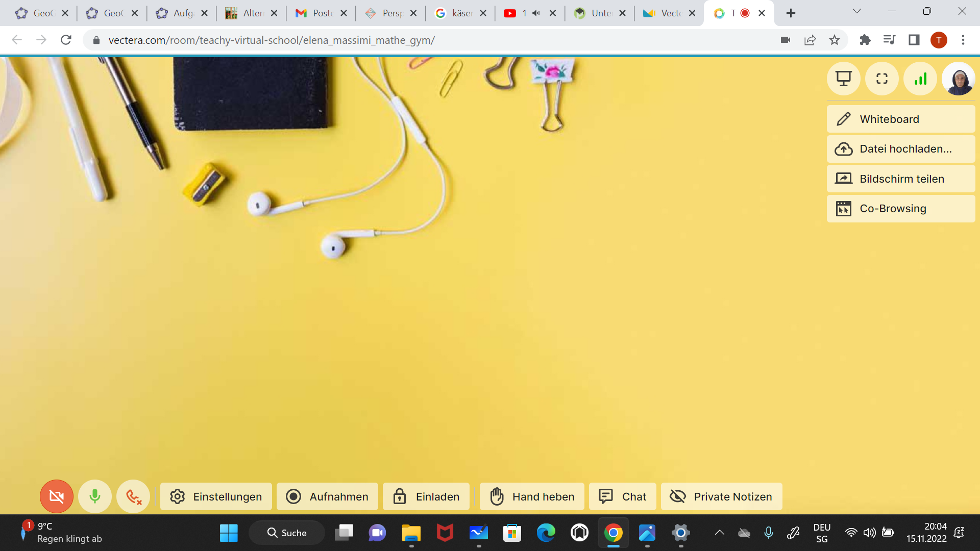Bookmark this page with the star
The image size is (980, 551).
[x=835, y=40]
